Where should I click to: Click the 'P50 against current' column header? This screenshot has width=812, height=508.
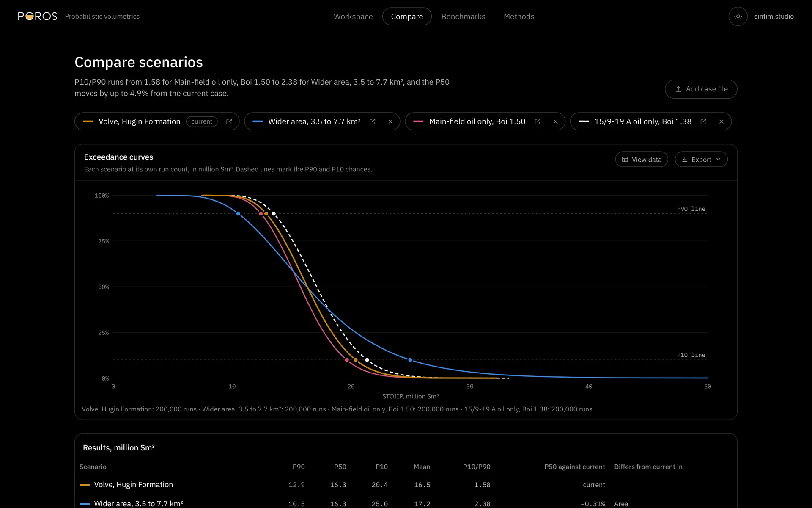(575, 467)
